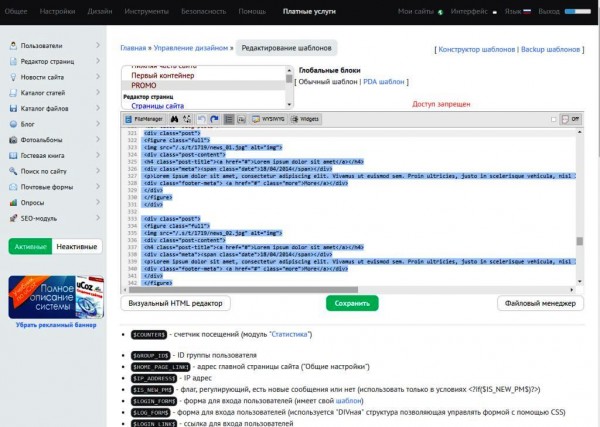Expand the Новости сайта chevron
This screenshot has height=427, width=600.
(98, 77)
